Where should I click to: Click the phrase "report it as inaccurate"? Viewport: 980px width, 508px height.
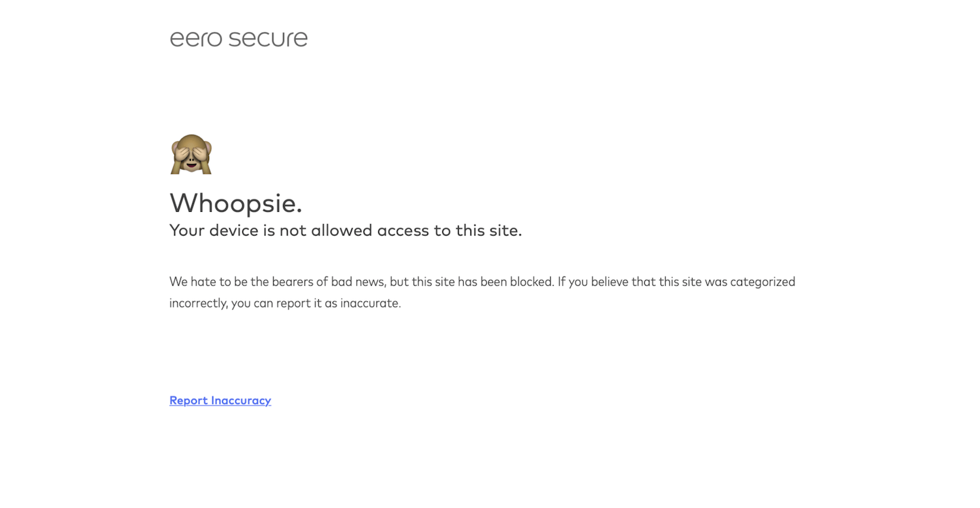[338, 303]
